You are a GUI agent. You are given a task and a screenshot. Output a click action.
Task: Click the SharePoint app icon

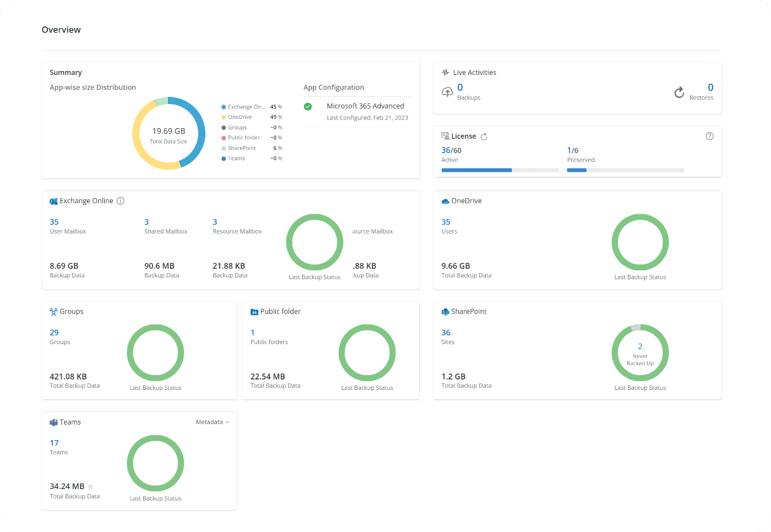tap(445, 312)
